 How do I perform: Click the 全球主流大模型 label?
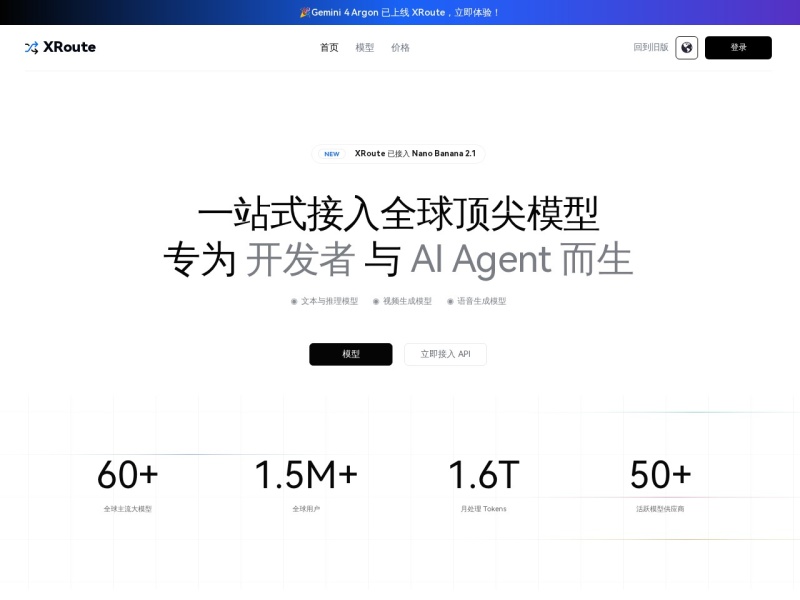point(128,509)
